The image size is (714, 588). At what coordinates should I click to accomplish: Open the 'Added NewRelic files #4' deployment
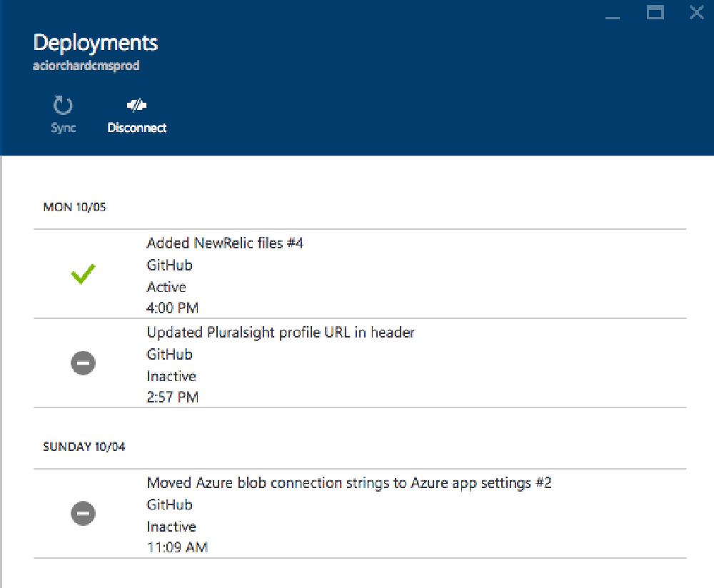coord(225,243)
